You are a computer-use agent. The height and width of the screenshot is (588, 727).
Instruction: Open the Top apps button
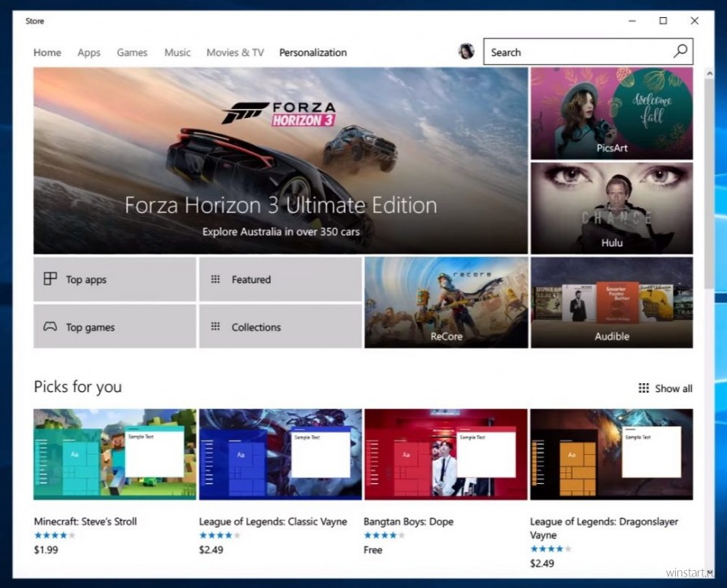pos(115,279)
